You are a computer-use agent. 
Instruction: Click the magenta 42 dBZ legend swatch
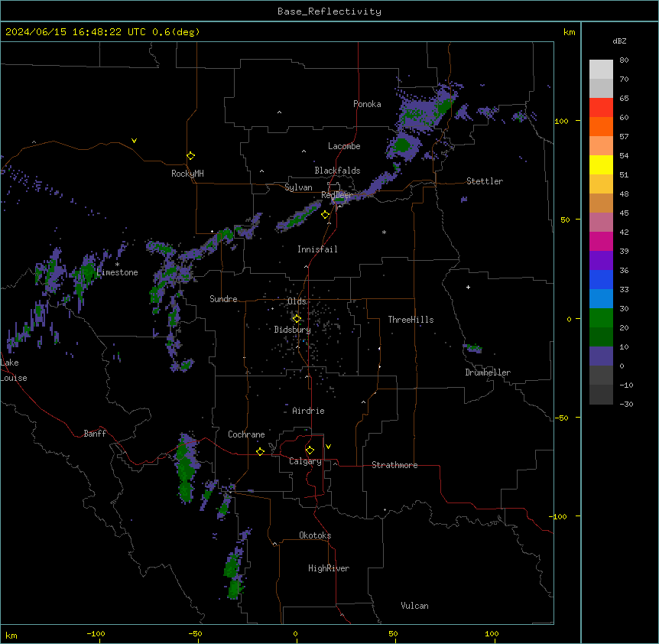(601, 241)
